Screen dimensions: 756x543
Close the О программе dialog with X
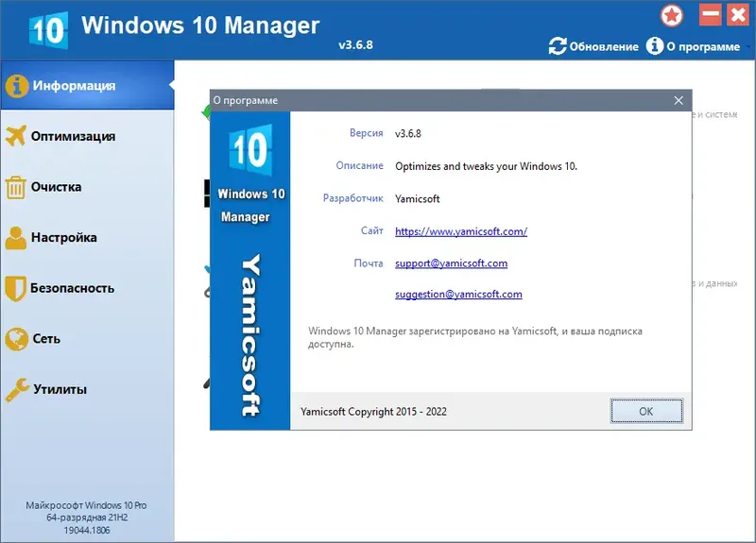pos(679,100)
